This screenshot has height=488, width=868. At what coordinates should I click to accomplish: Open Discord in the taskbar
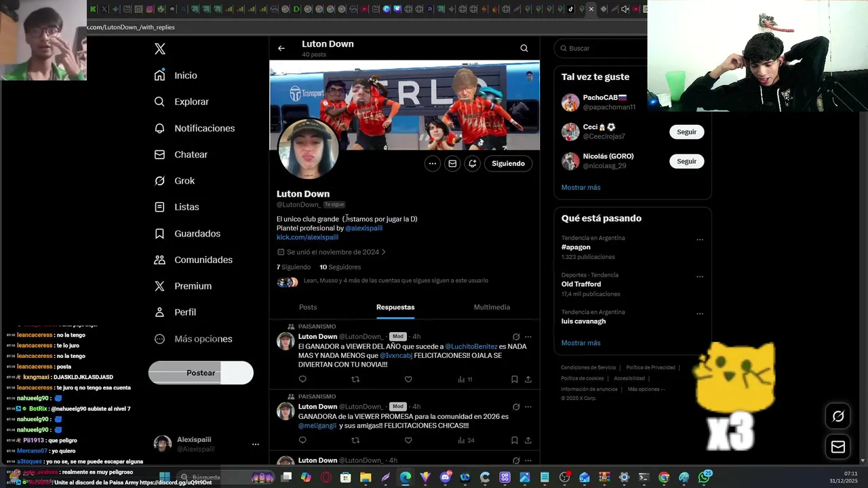click(x=445, y=477)
